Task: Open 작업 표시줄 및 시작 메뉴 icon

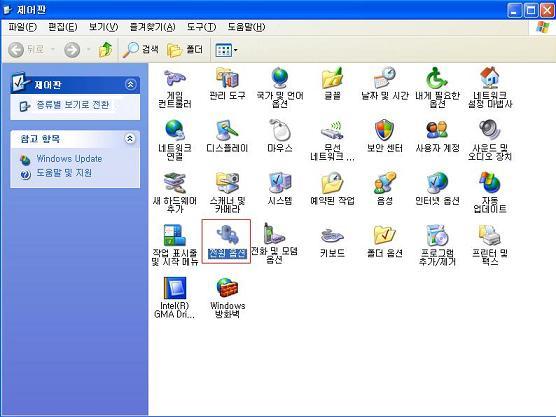Action: click(x=175, y=235)
